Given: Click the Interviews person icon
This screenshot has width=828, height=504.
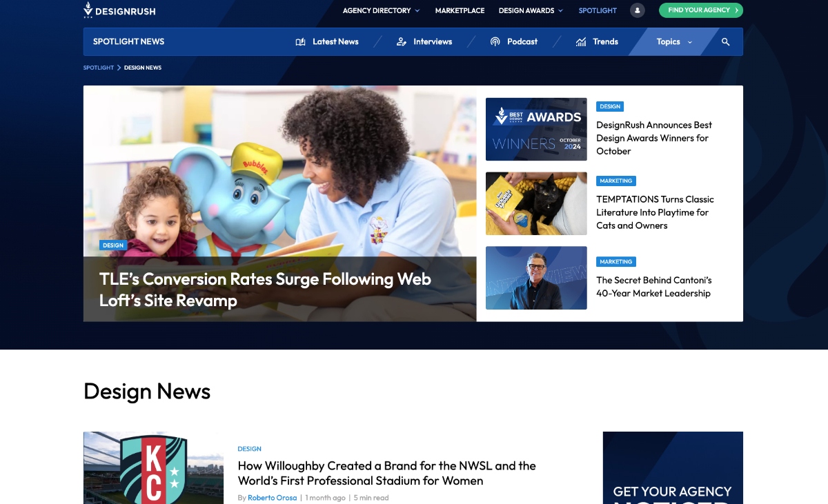Looking at the screenshot, I should [402, 42].
